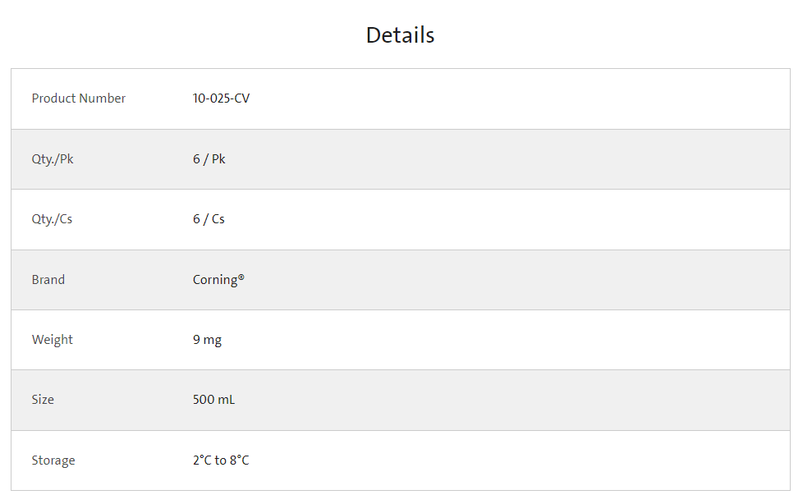
Task: Click the 500 size number
Action: click(x=204, y=400)
